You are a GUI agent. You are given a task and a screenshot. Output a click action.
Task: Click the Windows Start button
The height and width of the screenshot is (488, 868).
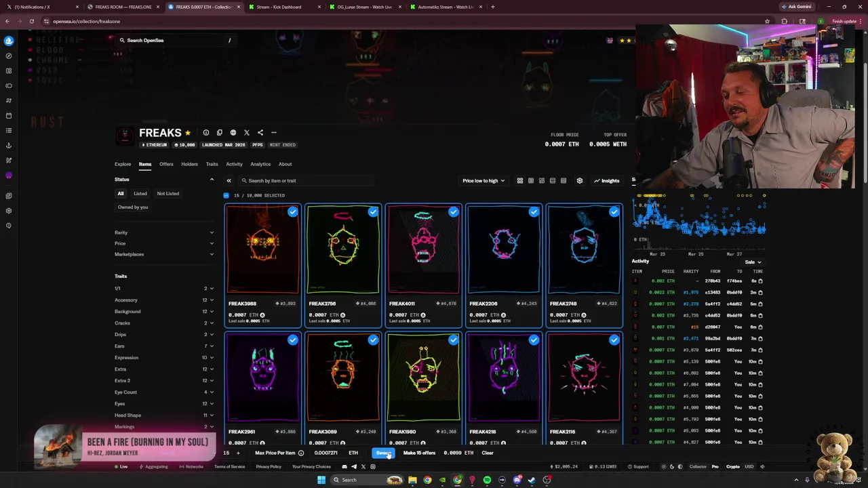[321, 480]
